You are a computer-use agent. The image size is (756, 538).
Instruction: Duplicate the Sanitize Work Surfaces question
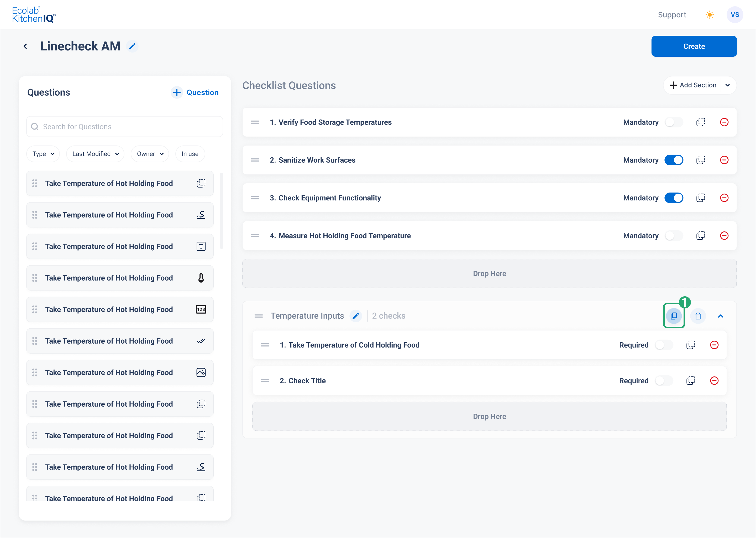tap(701, 160)
